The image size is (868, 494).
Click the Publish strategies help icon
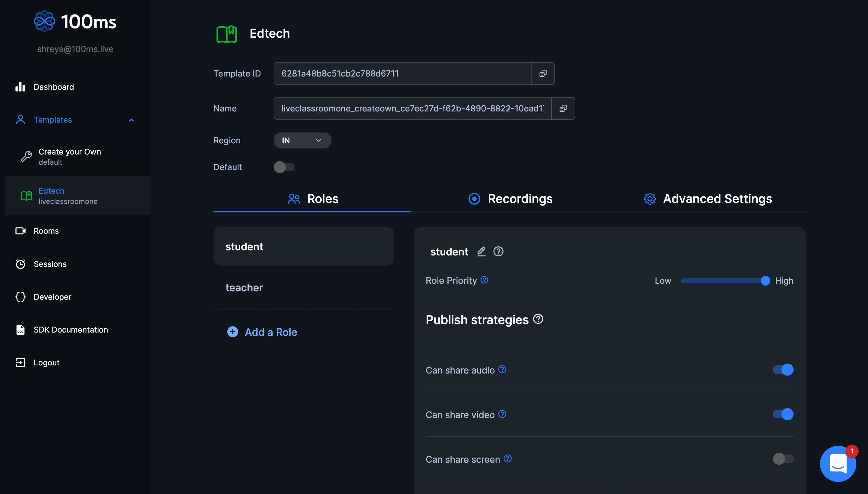point(538,319)
